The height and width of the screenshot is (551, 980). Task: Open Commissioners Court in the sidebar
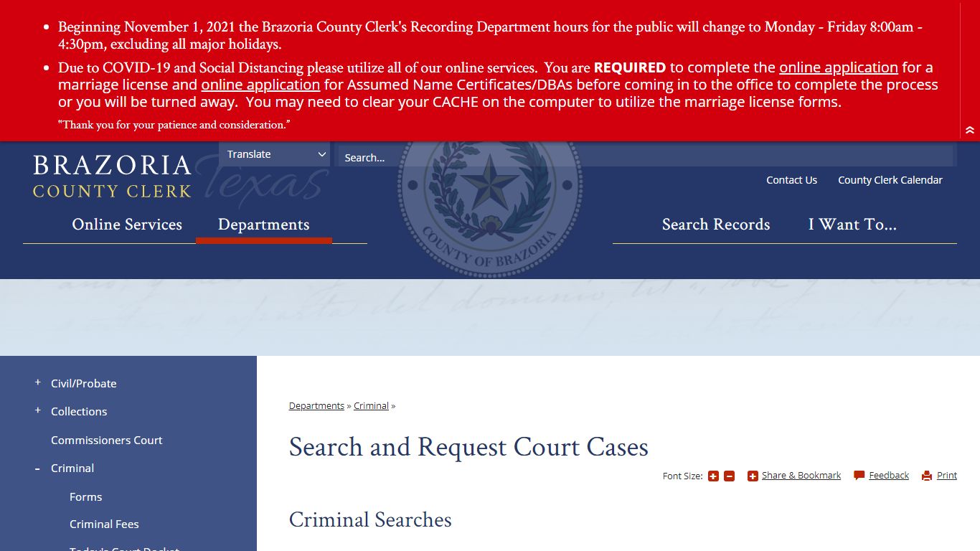point(106,440)
